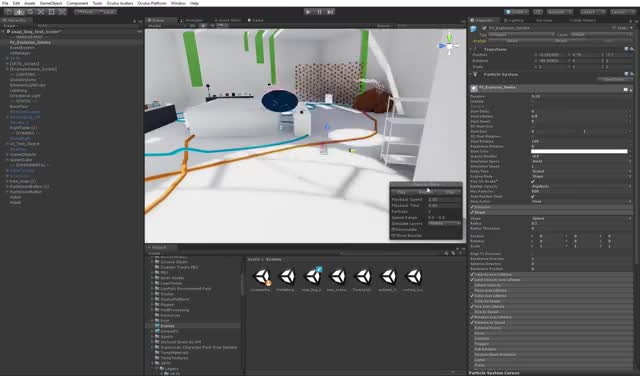Image resolution: width=640 pixels, height=376 pixels.
Task: Open the Tag dropdown in Inspector
Action: pyautogui.click(x=522, y=35)
